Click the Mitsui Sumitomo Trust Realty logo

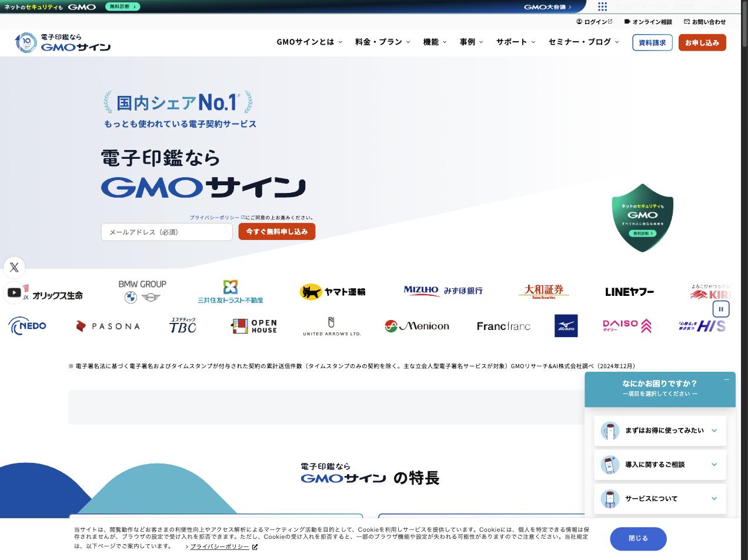click(x=231, y=292)
